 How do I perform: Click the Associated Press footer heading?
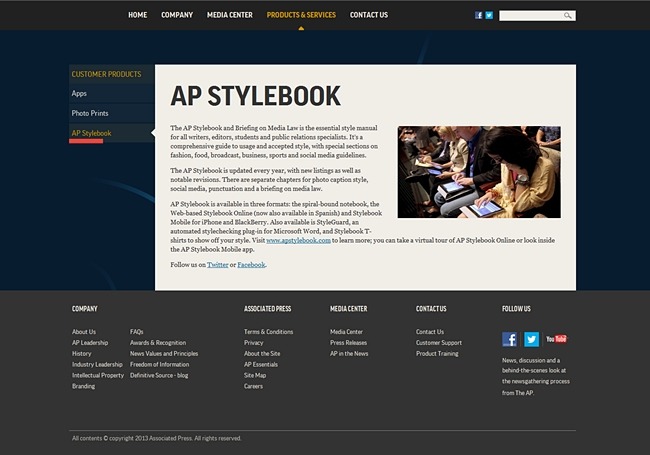pyautogui.click(x=268, y=309)
